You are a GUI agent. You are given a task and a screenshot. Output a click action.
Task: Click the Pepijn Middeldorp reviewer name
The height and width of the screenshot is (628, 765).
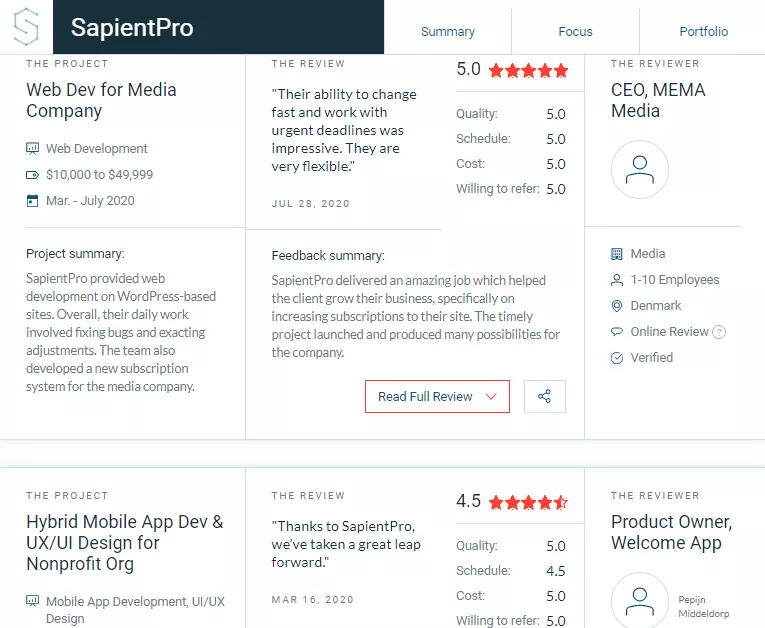pos(704,607)
